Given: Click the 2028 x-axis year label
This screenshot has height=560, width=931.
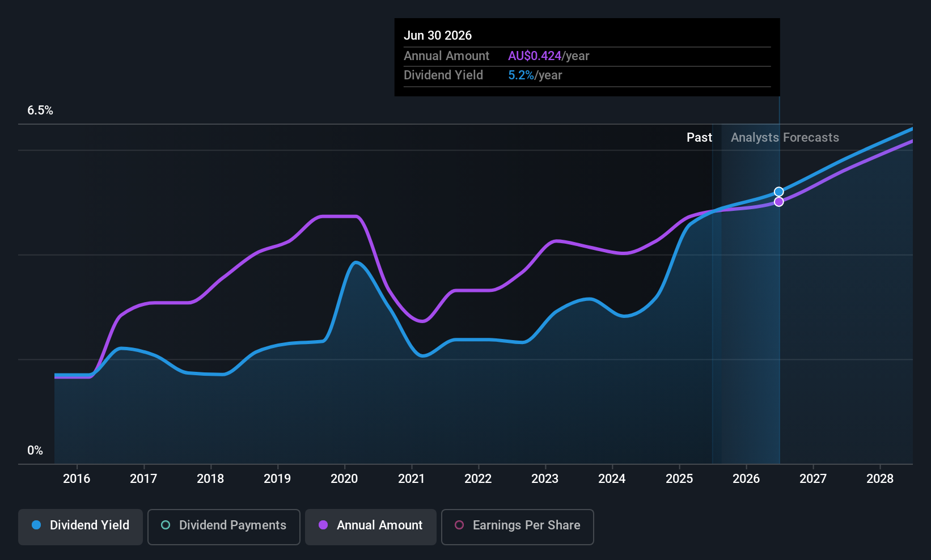Looking at the screenshot, I should point(880,479).
